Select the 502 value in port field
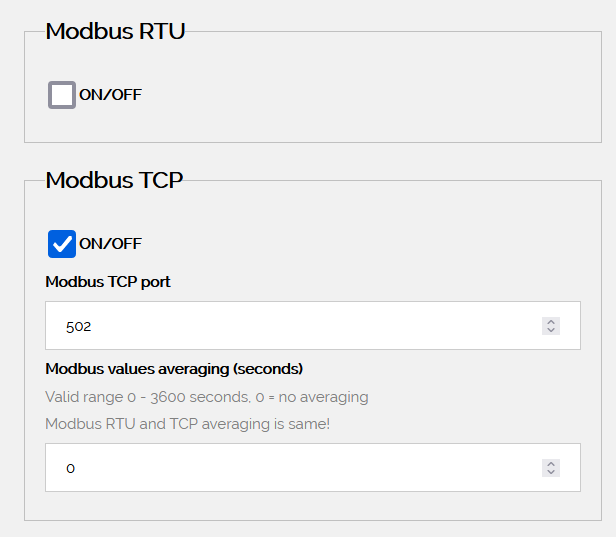 coord(78,326)
